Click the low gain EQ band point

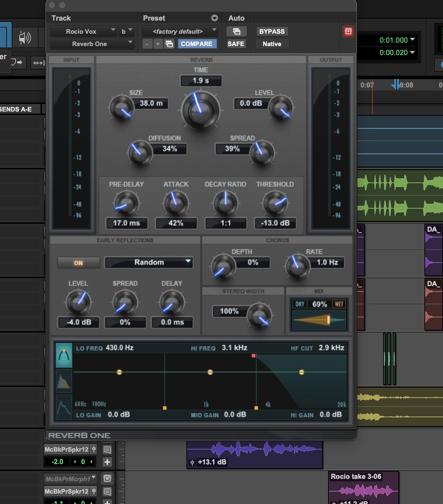pos(119,372)
